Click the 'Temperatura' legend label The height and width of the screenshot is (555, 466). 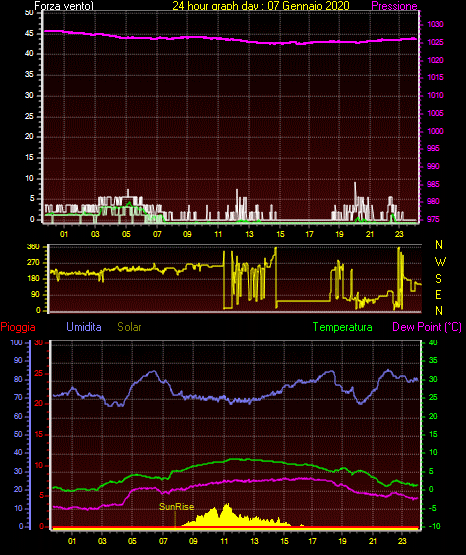pyautogui.click(x=343, y=327)
